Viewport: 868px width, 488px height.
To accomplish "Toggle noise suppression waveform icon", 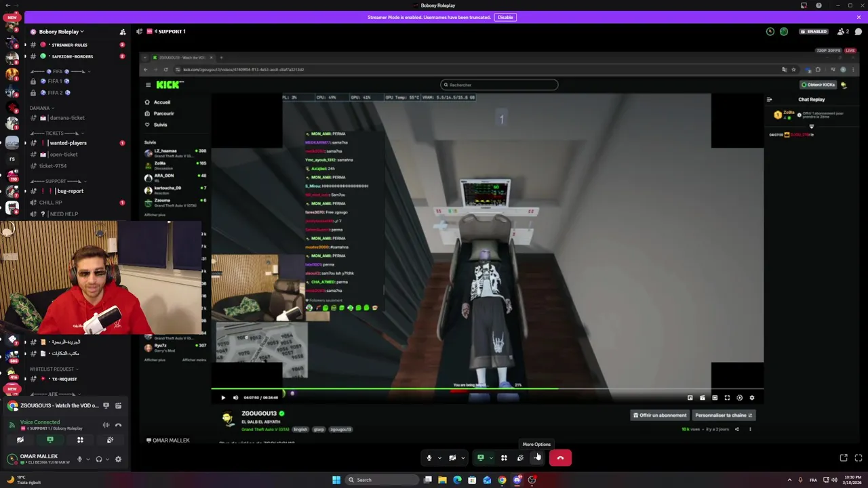I will click(106, 425).
